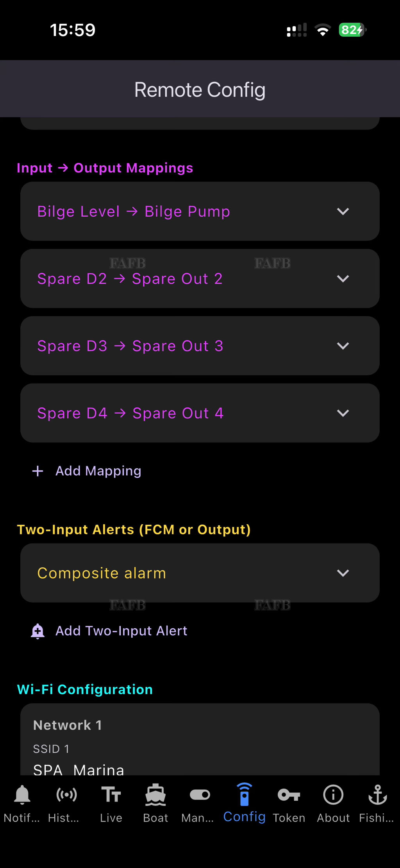The image size is (400, 868).
Task: Open the Notifications bell tab icon
Action: point(22,795)
